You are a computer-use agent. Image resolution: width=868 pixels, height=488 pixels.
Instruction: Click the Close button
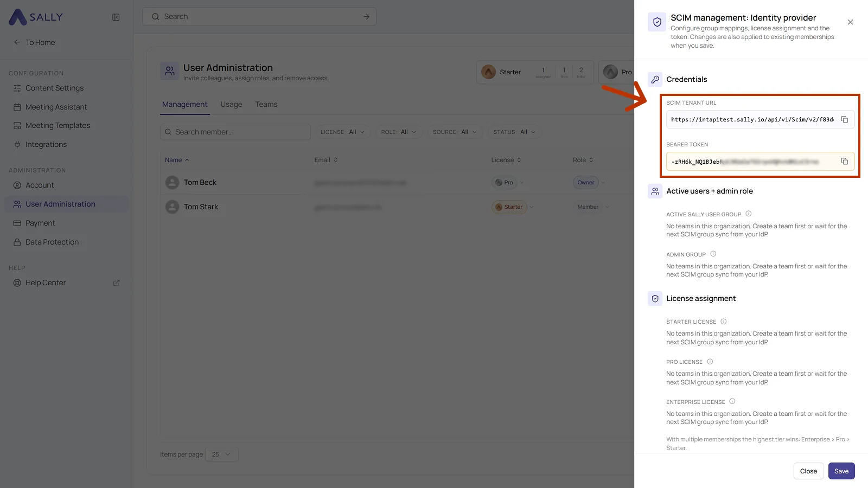coord(808,471)
